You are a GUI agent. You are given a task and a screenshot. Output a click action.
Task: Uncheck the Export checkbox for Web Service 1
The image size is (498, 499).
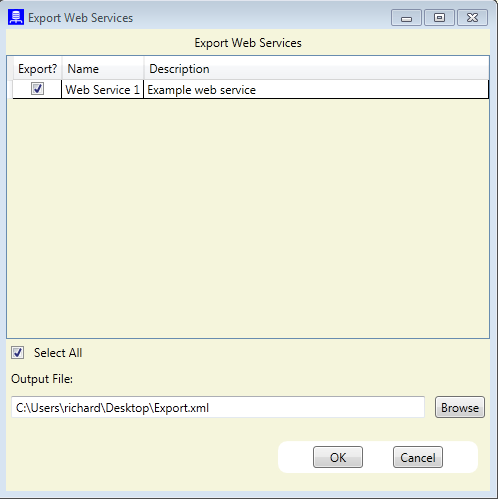37,89
